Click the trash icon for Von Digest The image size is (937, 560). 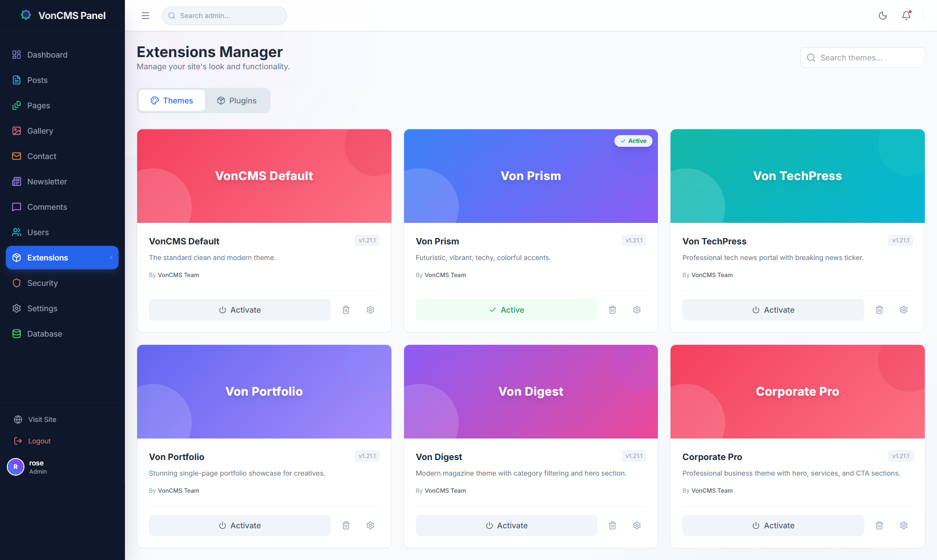pos(612,525)
